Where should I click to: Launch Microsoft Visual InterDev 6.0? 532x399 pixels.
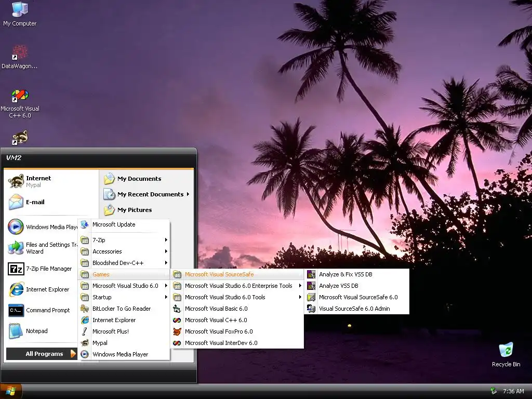tap(237, 343)
